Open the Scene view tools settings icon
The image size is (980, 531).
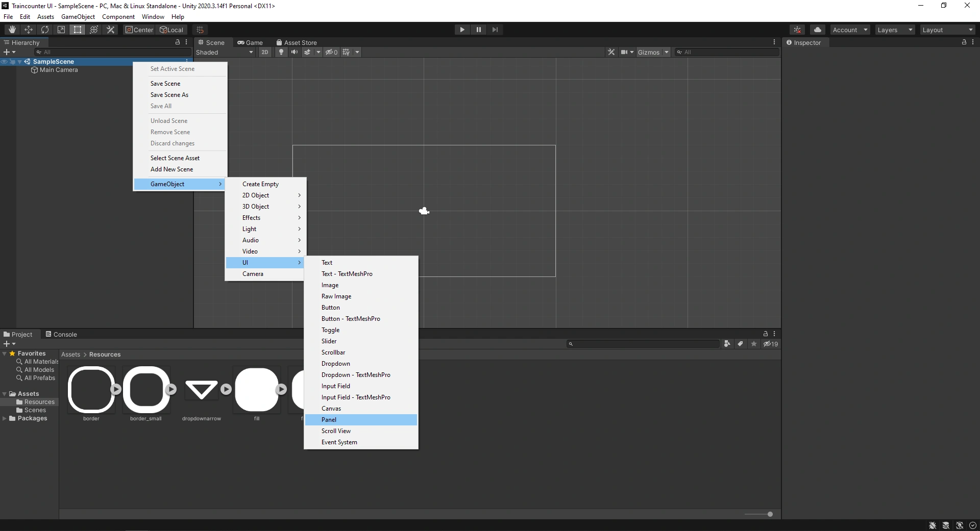point(611,52)
